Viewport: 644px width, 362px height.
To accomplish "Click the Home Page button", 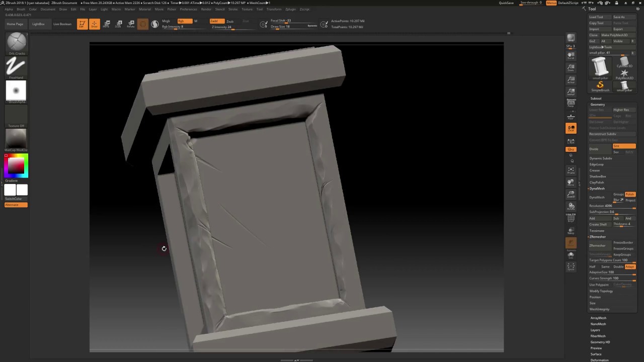I will coord(15,24).
